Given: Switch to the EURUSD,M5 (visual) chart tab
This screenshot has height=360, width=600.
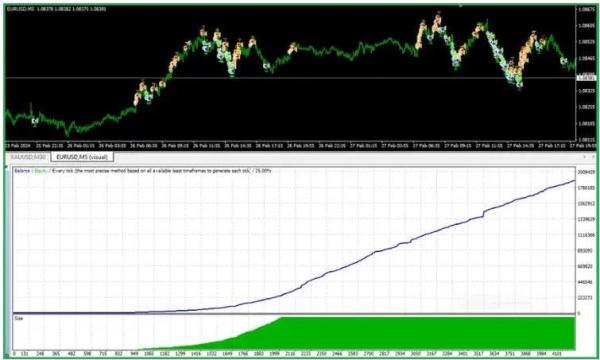Looking at the screenshot, I should click(x=82, y=157).
